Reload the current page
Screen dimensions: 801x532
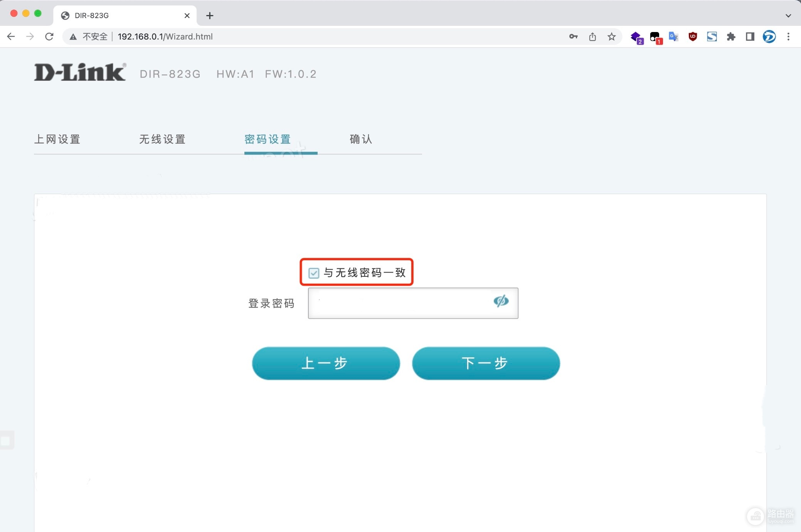coord(49,37)
